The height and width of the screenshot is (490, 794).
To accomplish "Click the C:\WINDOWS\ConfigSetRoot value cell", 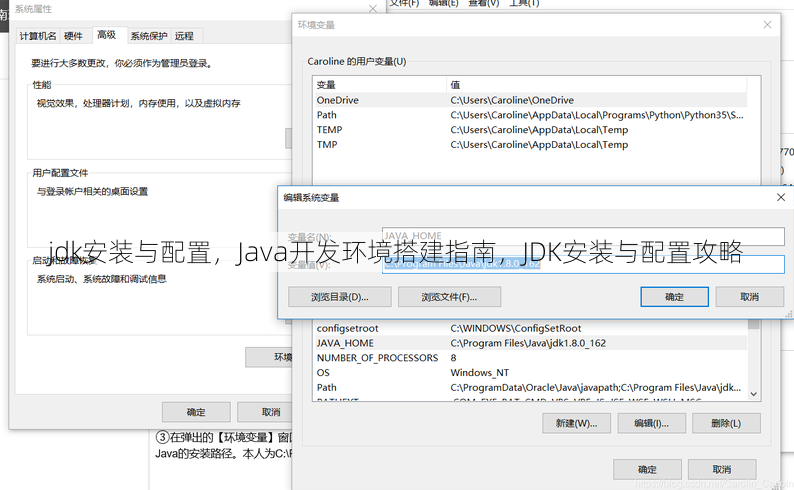I will click(x=515, y=328).
